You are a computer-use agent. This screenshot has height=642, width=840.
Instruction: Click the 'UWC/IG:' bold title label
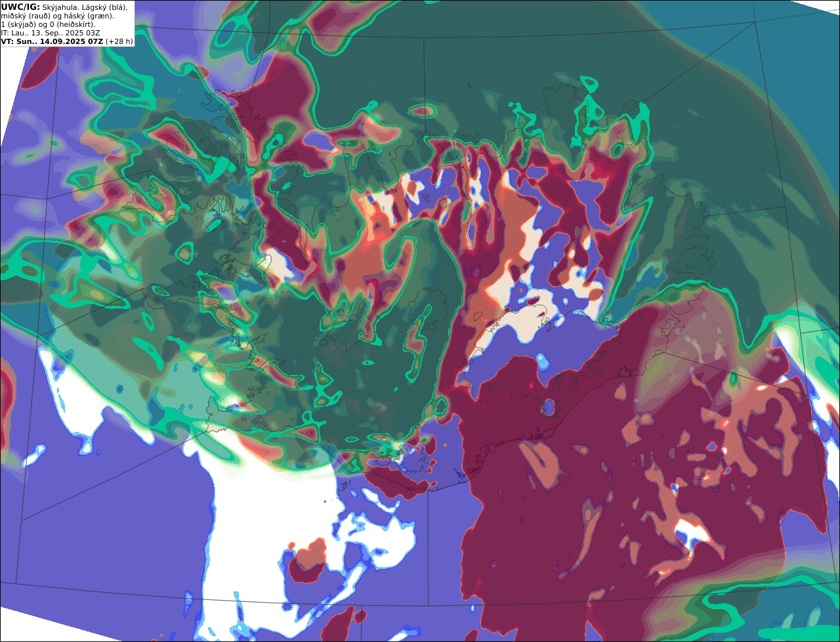(x=20, y=7)
